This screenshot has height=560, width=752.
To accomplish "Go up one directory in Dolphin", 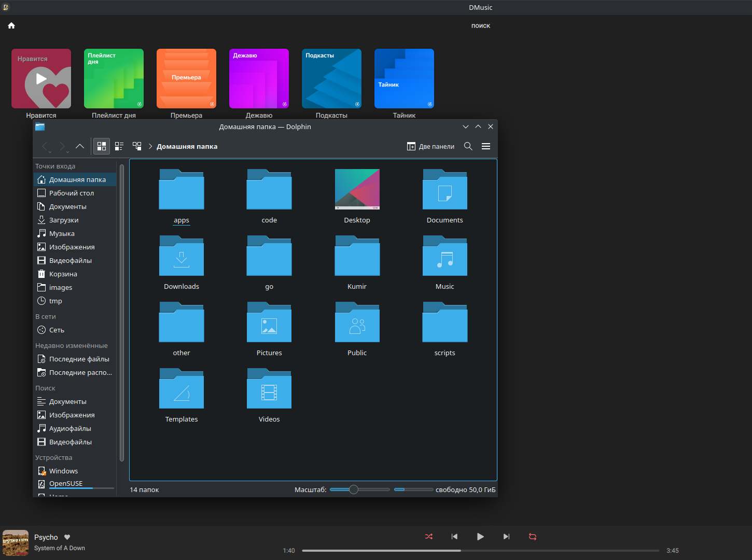I will pos(80,146).
